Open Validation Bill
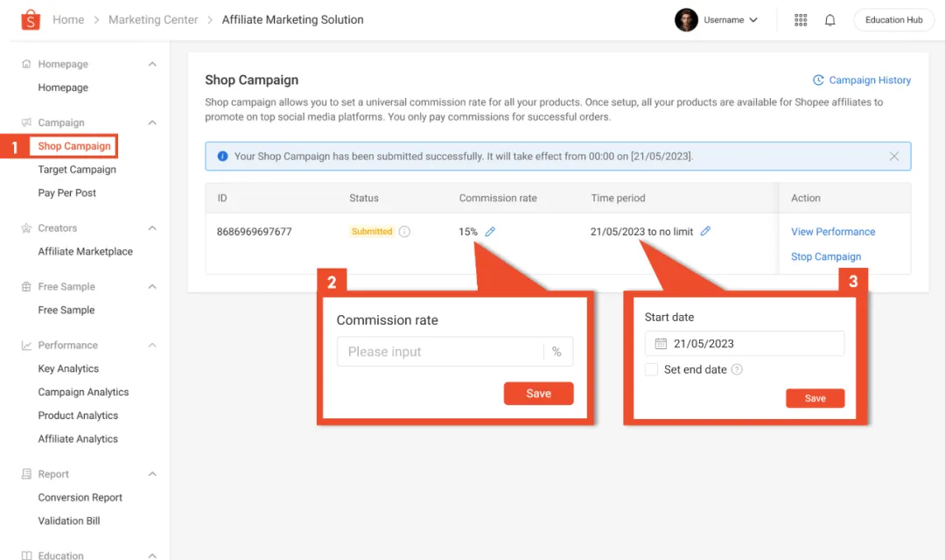 [x=69, y=521]
